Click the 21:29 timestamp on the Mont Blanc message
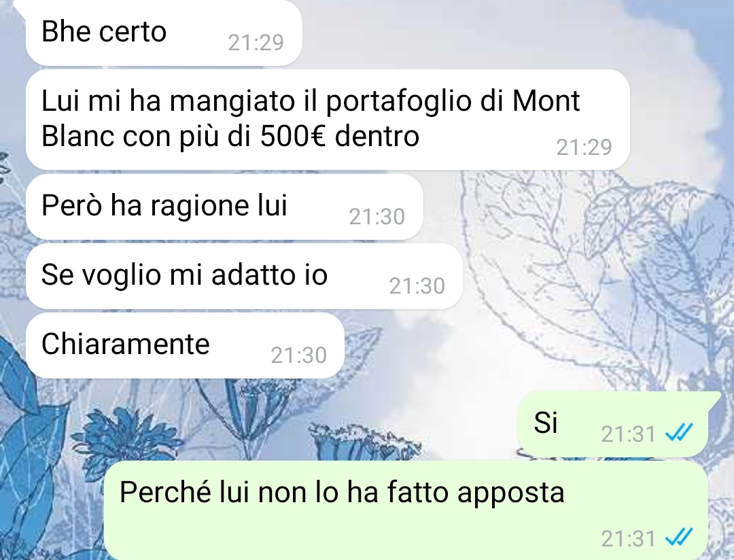The height and width of the screenshot is (560, 734). (x=584, y=147)
